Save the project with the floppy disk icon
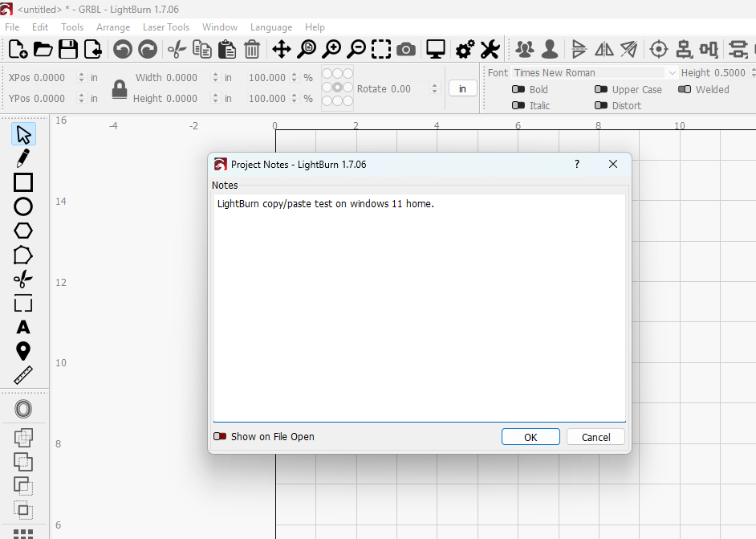This screenshot has height=539, width=756. 68,49
